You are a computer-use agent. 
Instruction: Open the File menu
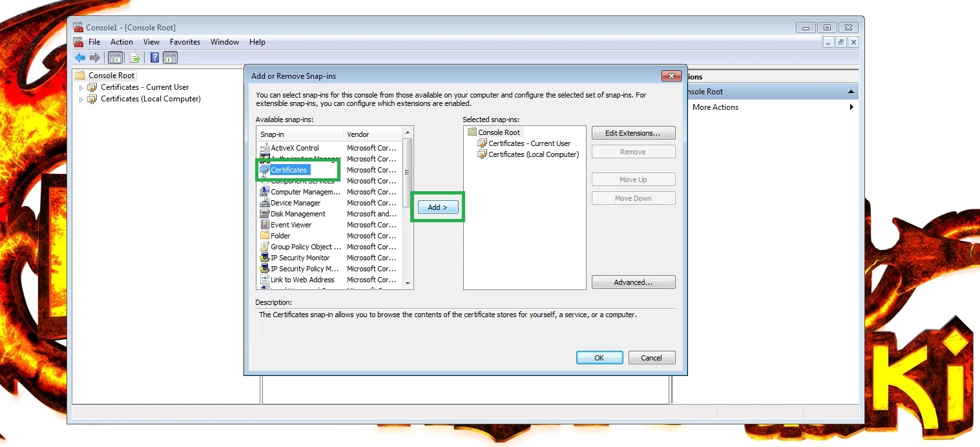[x=94, y=42]
